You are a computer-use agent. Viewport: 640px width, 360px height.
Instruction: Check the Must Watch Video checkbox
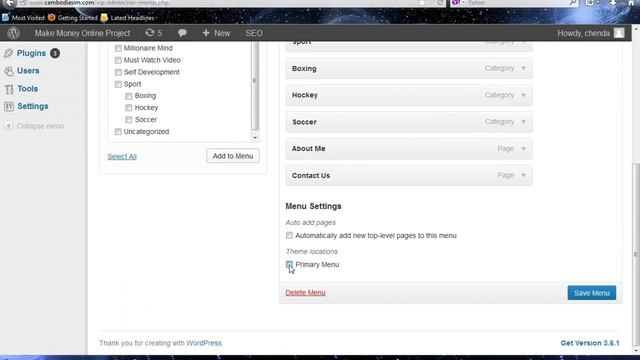(118, 60)
